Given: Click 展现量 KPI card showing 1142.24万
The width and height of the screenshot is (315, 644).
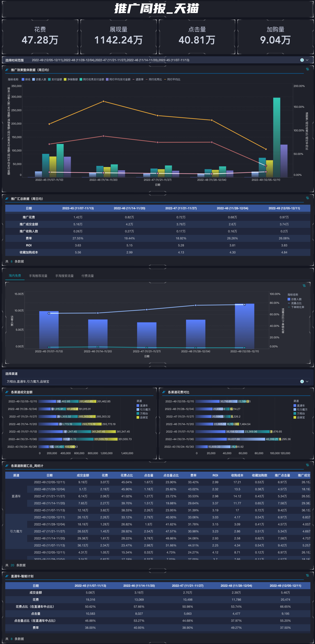Looking at the screenshot, I should [x=118, y=37].
